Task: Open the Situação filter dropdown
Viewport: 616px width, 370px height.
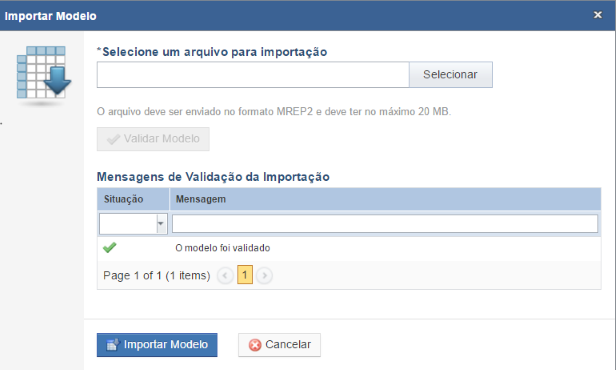Action: click(x=161, y=224)
